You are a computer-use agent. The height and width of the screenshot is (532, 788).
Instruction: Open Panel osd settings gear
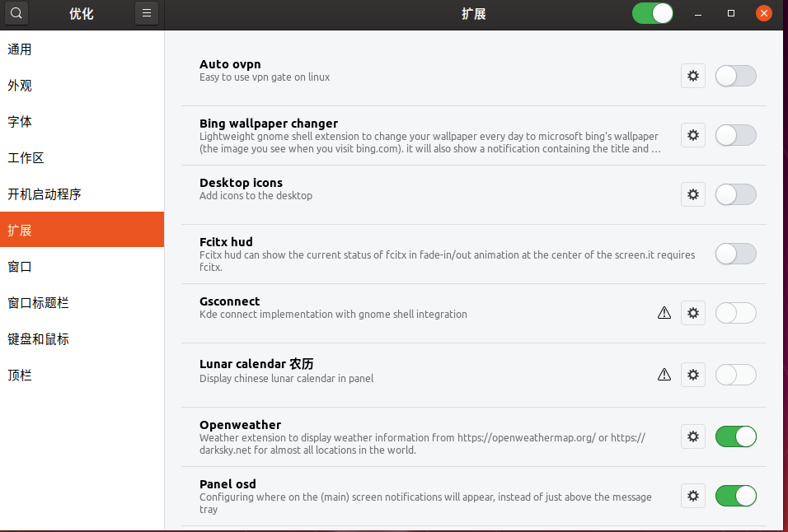point(693,496)
